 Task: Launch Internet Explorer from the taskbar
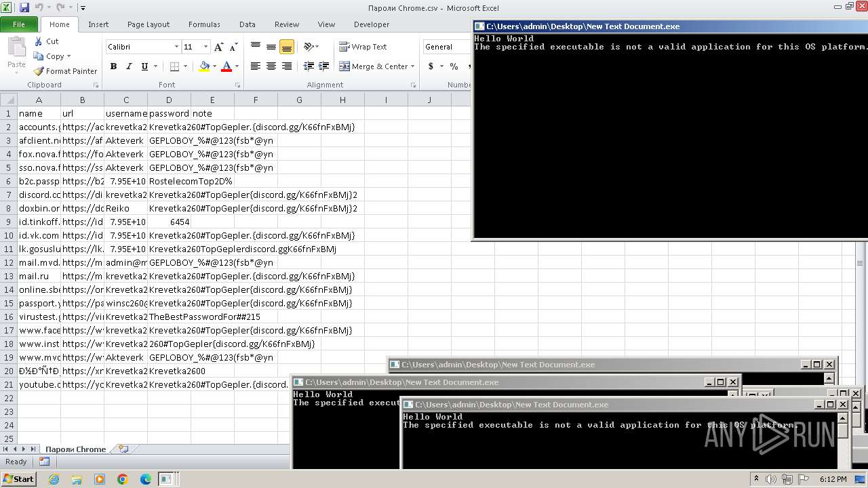pyautogui.click(x=54, y=479)
